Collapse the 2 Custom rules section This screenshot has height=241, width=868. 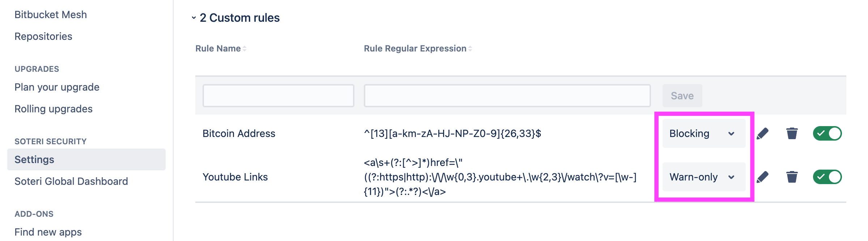[194, 18]
